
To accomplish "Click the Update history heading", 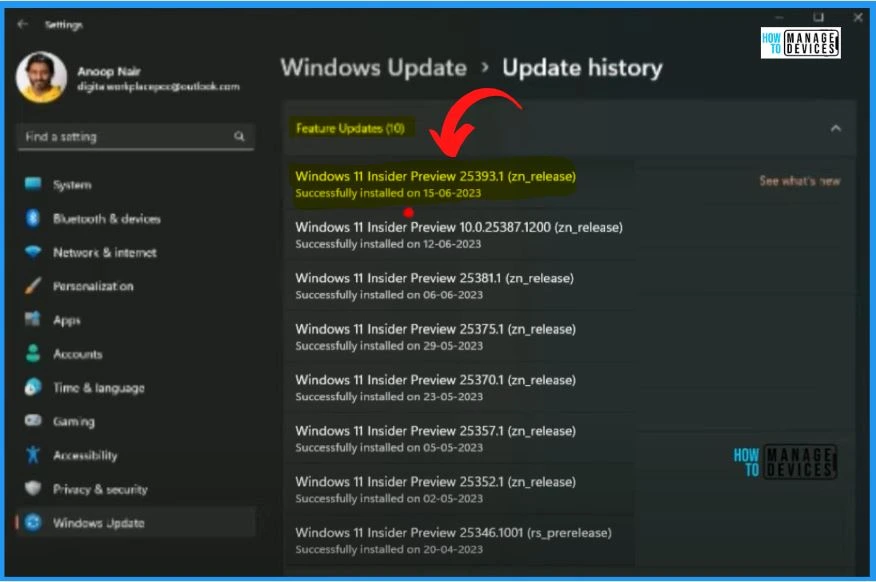I will coord(582,68).
